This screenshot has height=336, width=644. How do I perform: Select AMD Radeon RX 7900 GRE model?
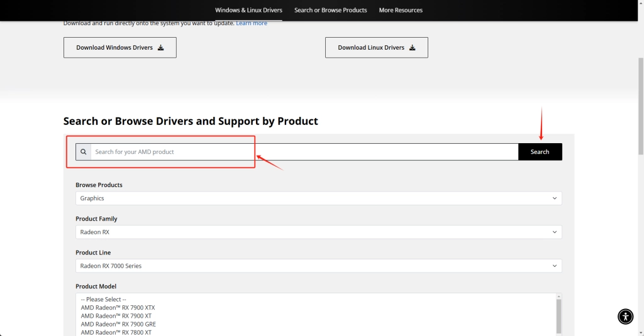pos(118,324)
